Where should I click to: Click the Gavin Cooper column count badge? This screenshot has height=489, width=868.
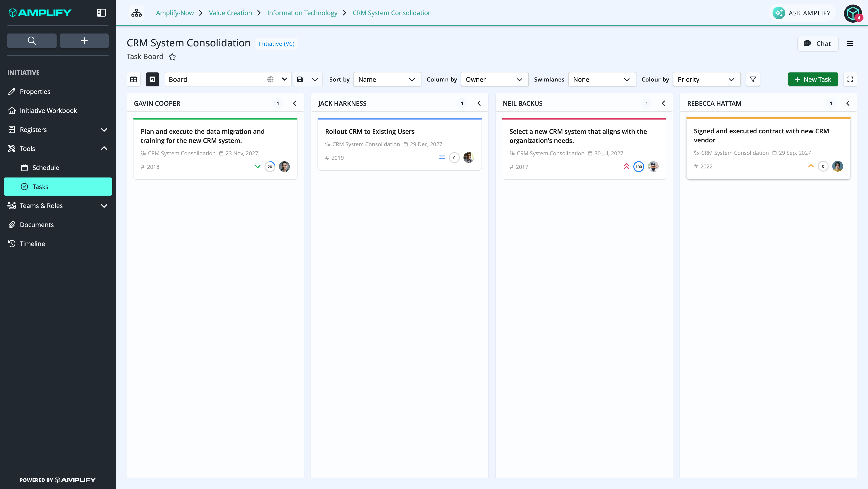(x=278, y=103)
